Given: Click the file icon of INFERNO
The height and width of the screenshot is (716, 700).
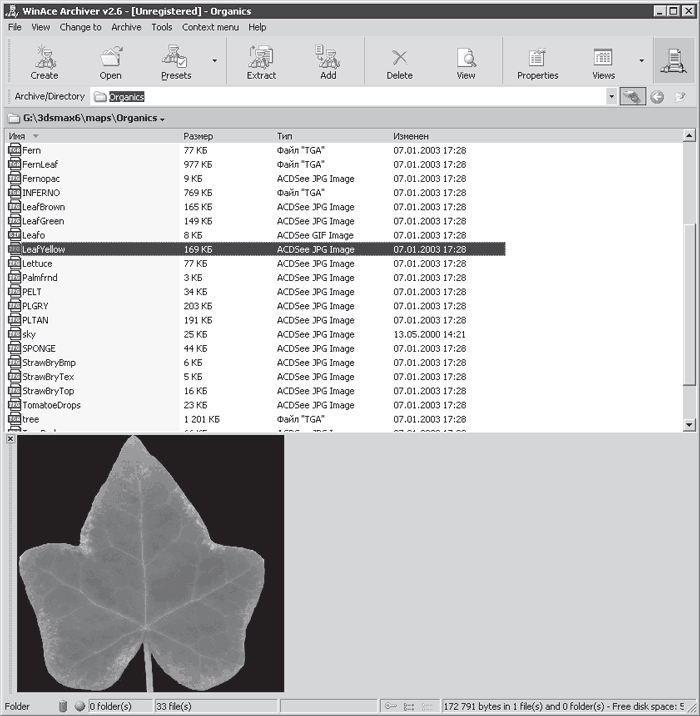Looking at the screenshot, I should click(x=15, y=193).
